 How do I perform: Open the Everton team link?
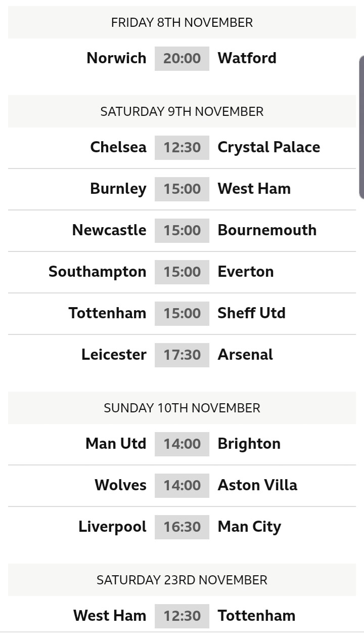246,272
